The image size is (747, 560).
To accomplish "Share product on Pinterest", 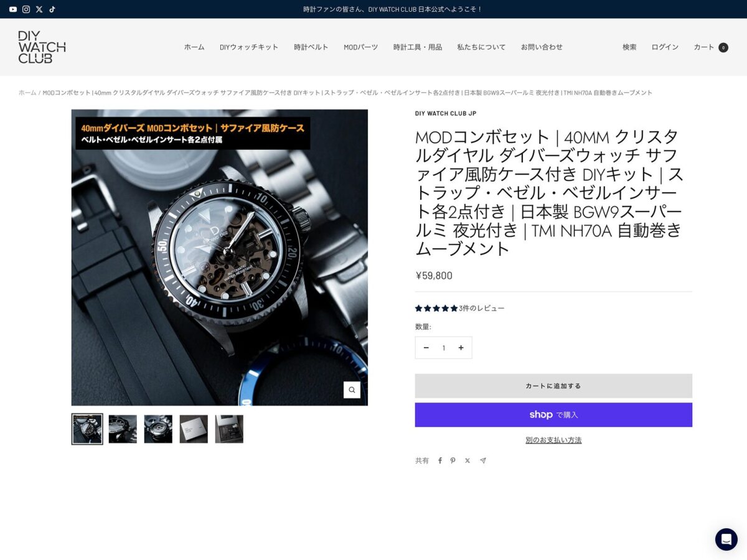I will (453, 460).
